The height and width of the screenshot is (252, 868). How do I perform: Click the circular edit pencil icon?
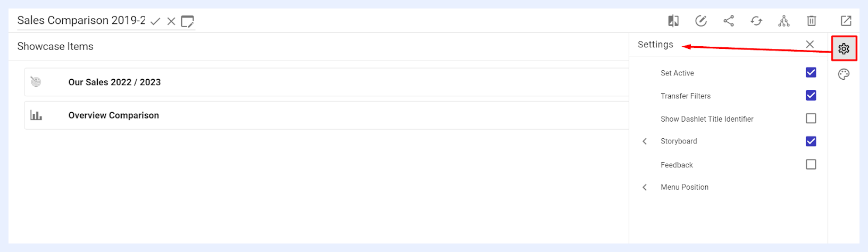pos(701,21)
